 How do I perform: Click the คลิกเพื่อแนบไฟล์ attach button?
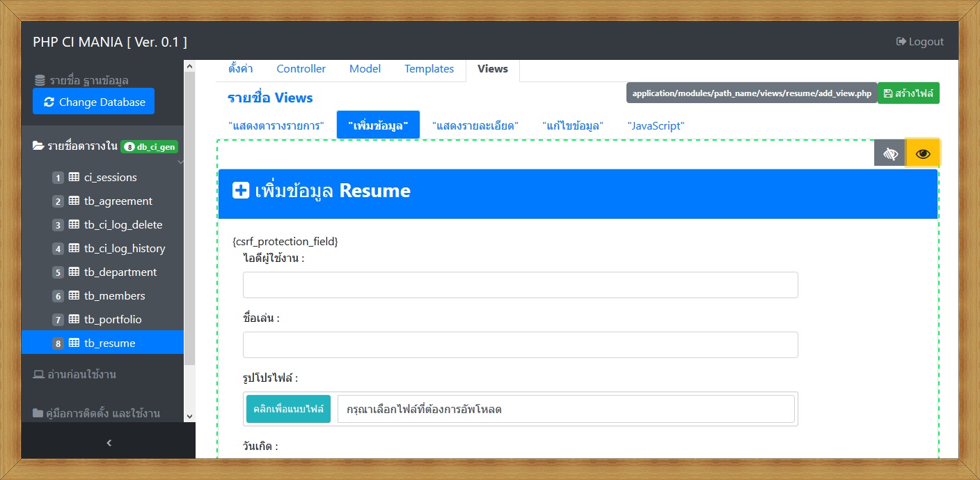point(288,409)
